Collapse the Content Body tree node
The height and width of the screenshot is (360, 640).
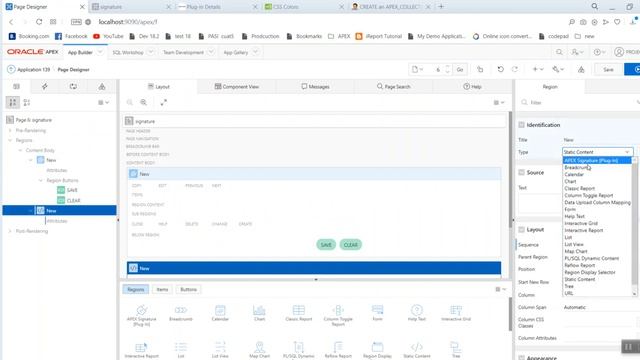tap(20, 150)
